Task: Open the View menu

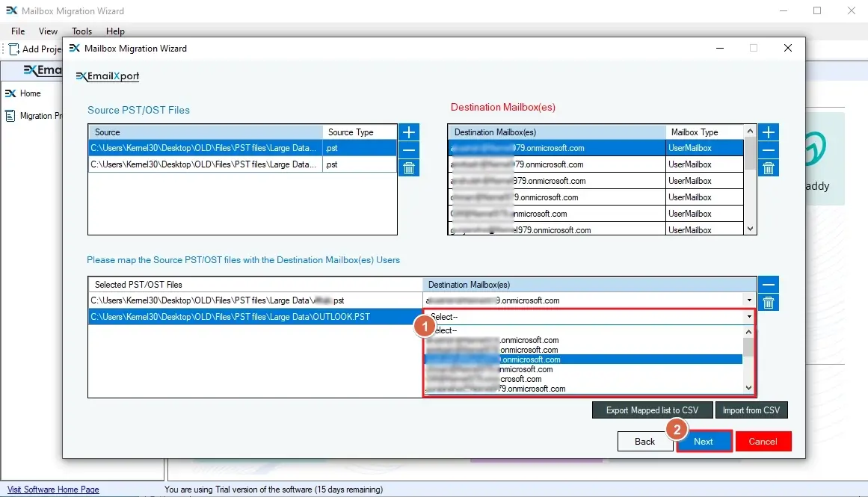Action: click(x=48, y=31)
